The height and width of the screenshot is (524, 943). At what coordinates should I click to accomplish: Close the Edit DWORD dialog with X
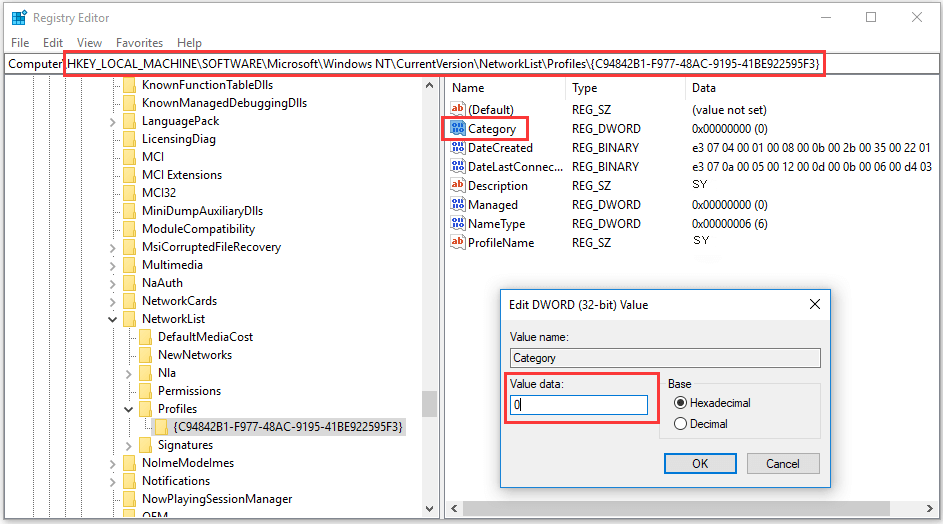pos(815,304)
